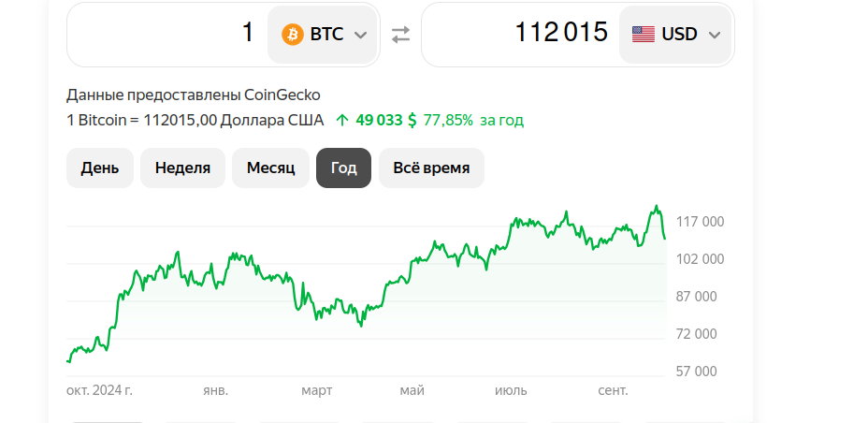The height and width of the screenshot is (423, 868).
Task: Click the chart peak near сент.
Action: (657, 207)
